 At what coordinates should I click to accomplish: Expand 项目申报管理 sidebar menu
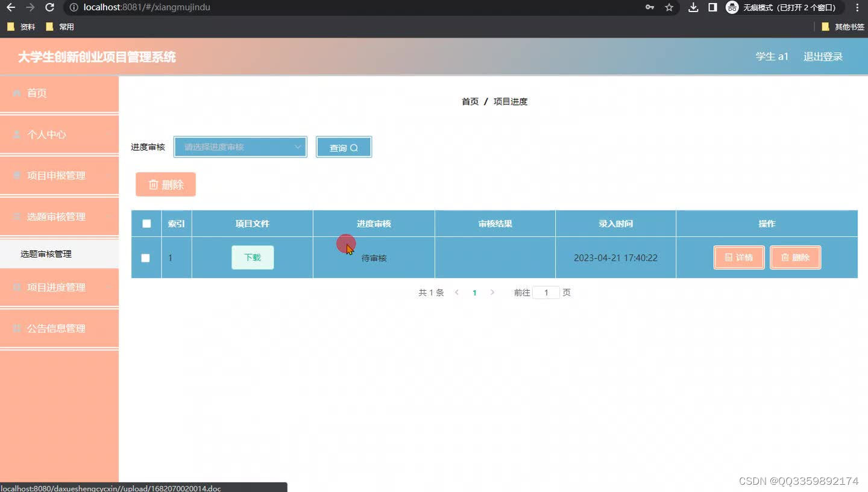click(x=59, y=175)
